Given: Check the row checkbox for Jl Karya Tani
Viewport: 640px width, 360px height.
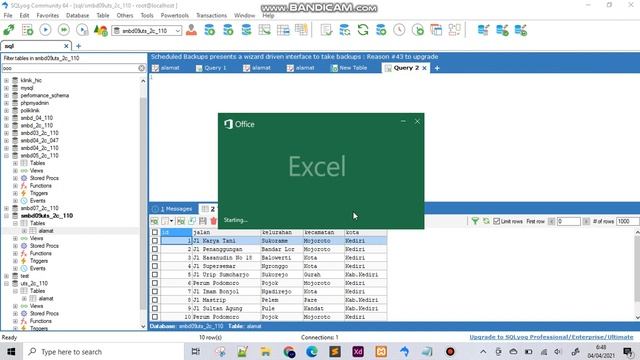Looking at the screenshot, I should 155,241.
